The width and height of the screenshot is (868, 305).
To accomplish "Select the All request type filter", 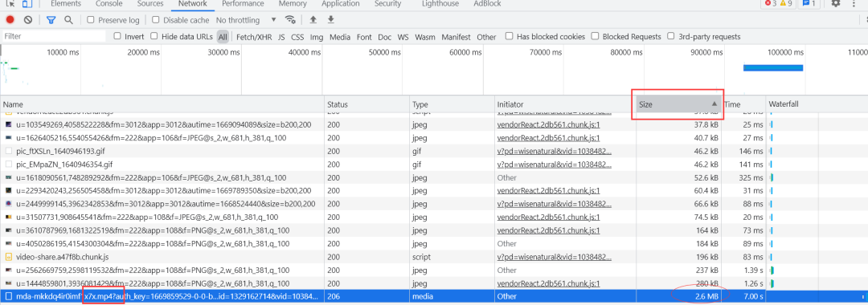I will (x=223, y=37).
